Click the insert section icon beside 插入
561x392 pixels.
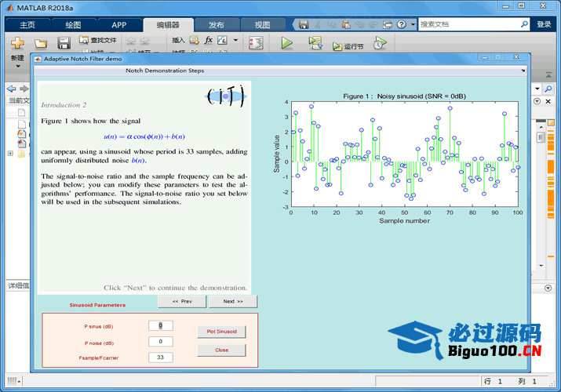(195, 40)
